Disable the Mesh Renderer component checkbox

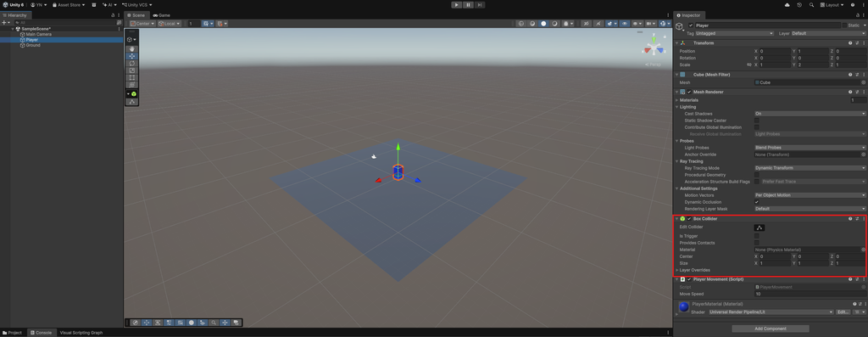point(689,92)
